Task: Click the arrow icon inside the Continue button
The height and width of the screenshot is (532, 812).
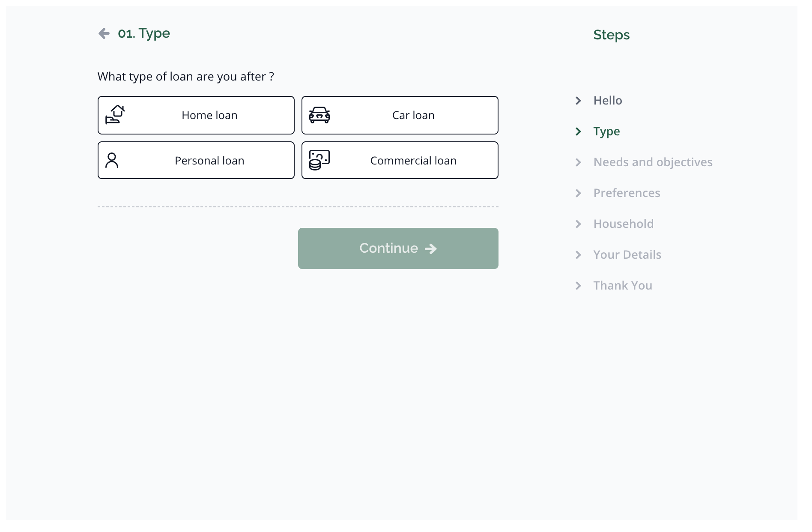Action: 431,249
